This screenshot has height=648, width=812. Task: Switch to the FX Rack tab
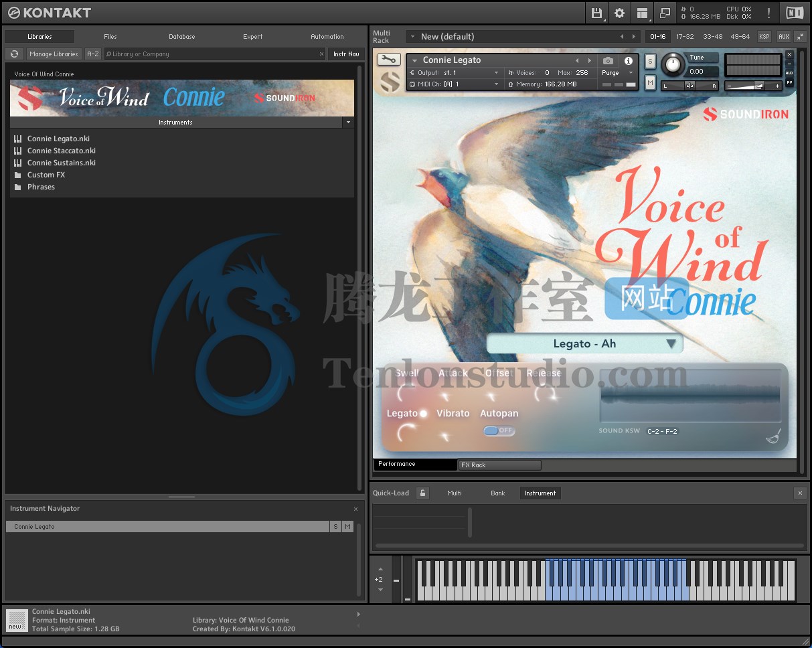pos(499,464)
